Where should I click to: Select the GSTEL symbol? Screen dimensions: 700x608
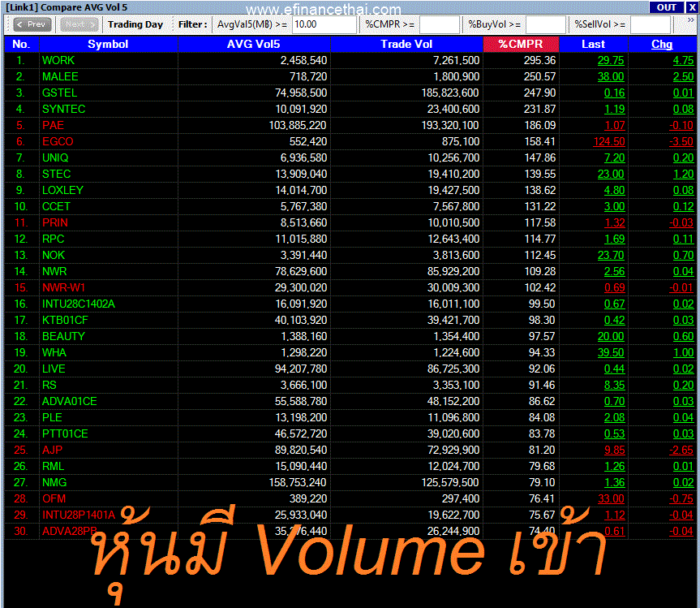coord(60,93)
